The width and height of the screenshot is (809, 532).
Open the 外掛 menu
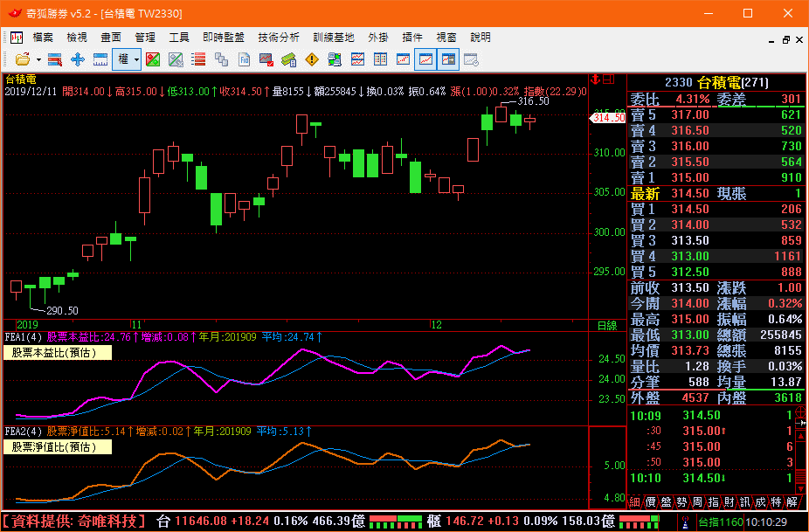pos(378,38)
